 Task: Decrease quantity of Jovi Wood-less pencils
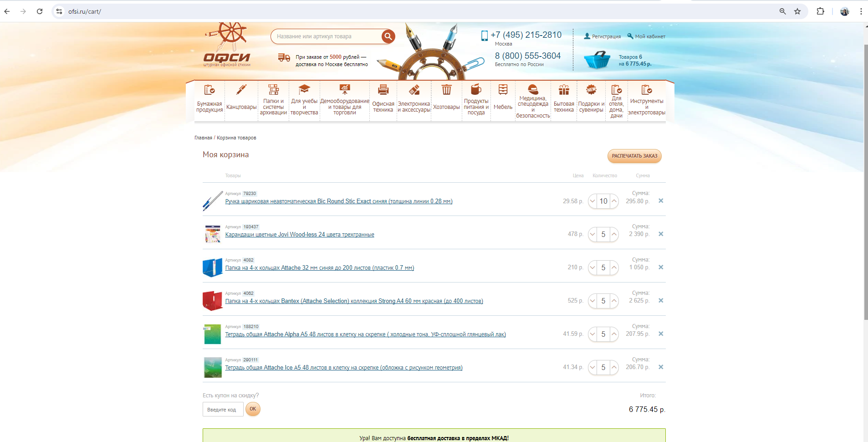[592, 234]
